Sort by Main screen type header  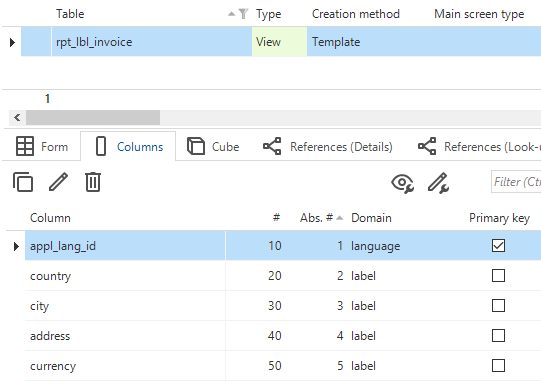[x=479, y=14]
